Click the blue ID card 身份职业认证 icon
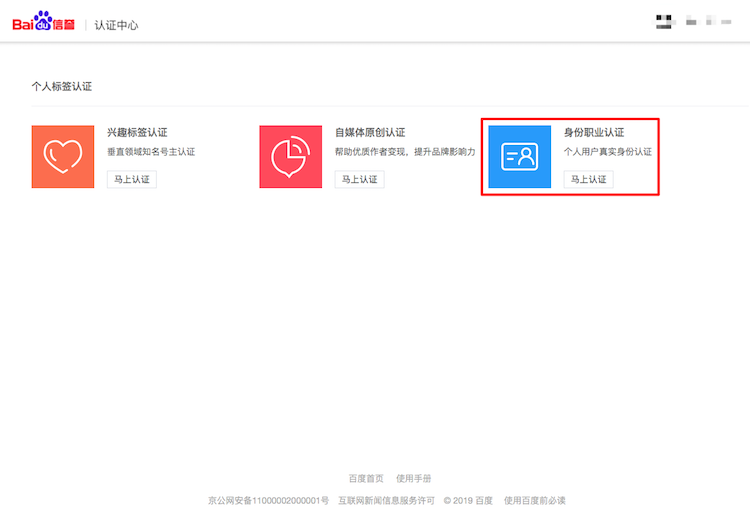The width and height of the screenshot is (750, 510). pos(519,157)
